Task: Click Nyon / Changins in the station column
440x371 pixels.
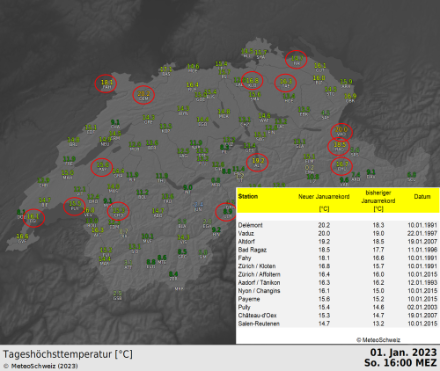Action: [x=259, y=291]
